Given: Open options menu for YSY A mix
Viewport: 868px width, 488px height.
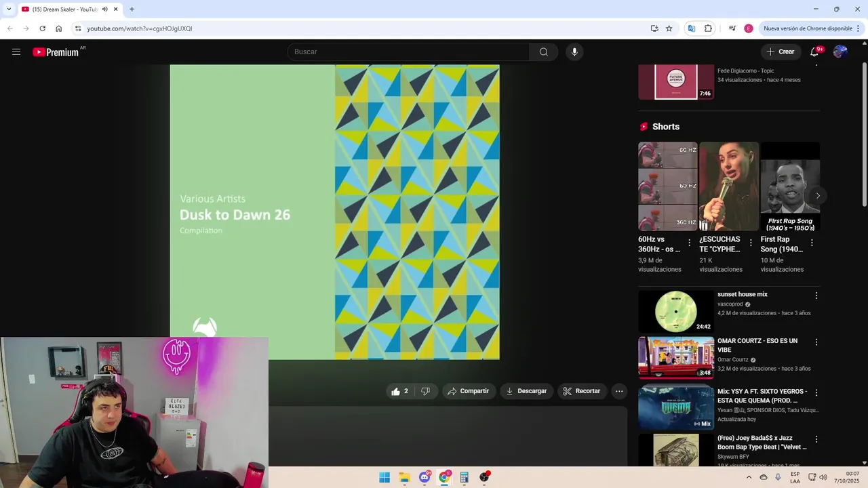Looking at the screenshot, I should [816, 392].
